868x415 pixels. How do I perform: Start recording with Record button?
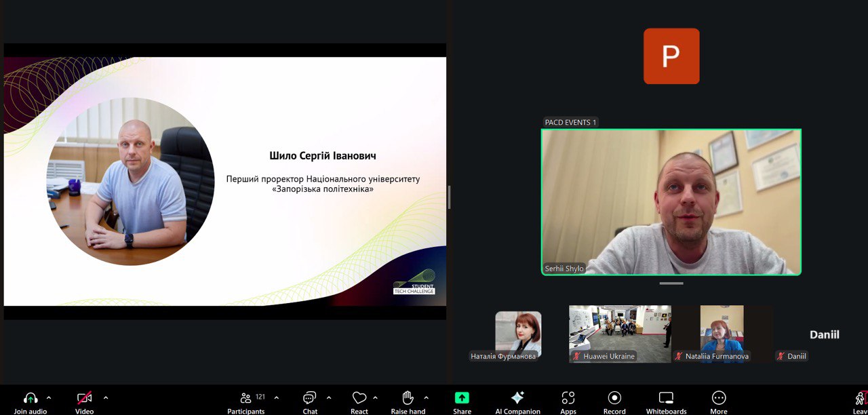pyautogui.click(x=614, y=398)
